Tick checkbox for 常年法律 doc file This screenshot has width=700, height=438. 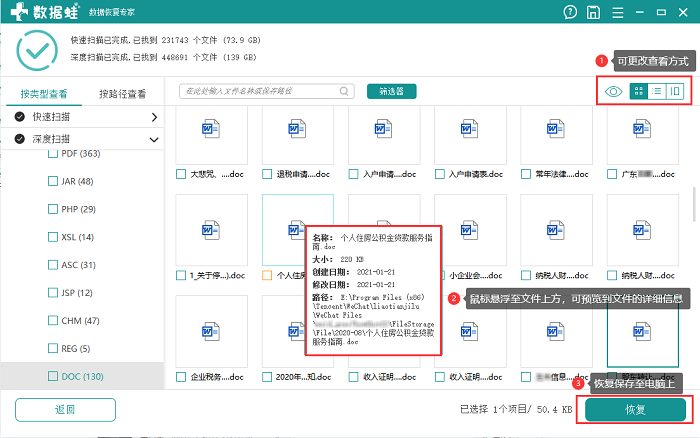click(526, 174)
